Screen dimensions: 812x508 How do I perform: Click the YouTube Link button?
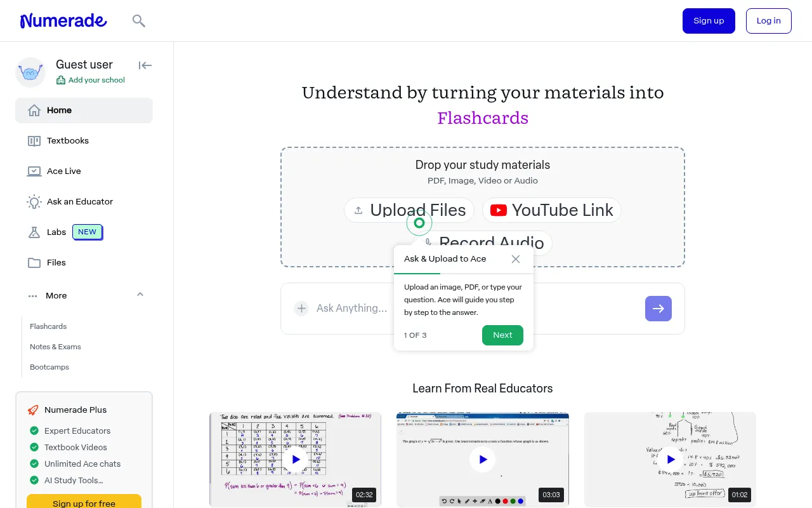point(551,210)
